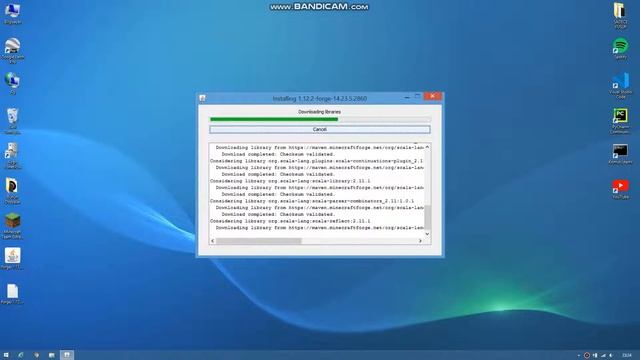Click log line "Considering library org.scala-lang:scala-reflect:2.11.1"
640x360 pixels.
pos(290,221)
